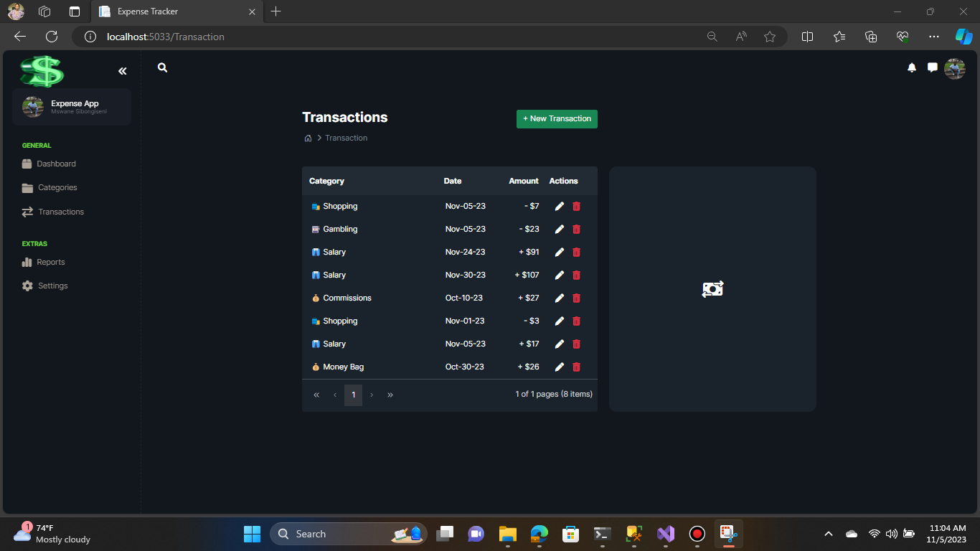Go to the last page with double-arrow

pyautogui.click(x=390, y=395)
